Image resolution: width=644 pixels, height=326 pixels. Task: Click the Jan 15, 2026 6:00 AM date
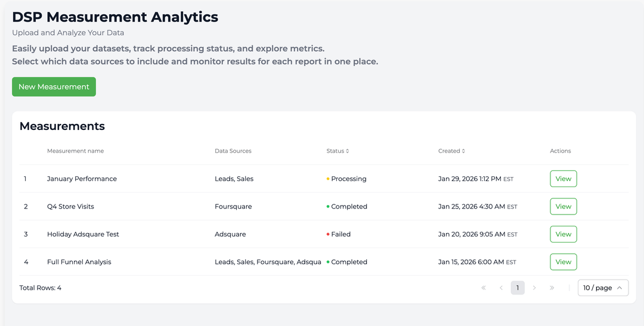point(477,262)
